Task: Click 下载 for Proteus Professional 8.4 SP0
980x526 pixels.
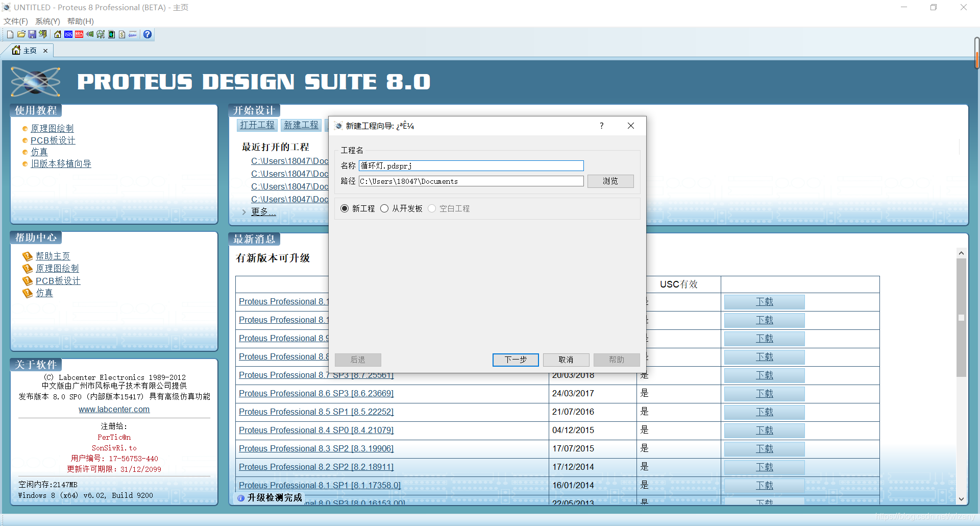Action: click(764, 431)
